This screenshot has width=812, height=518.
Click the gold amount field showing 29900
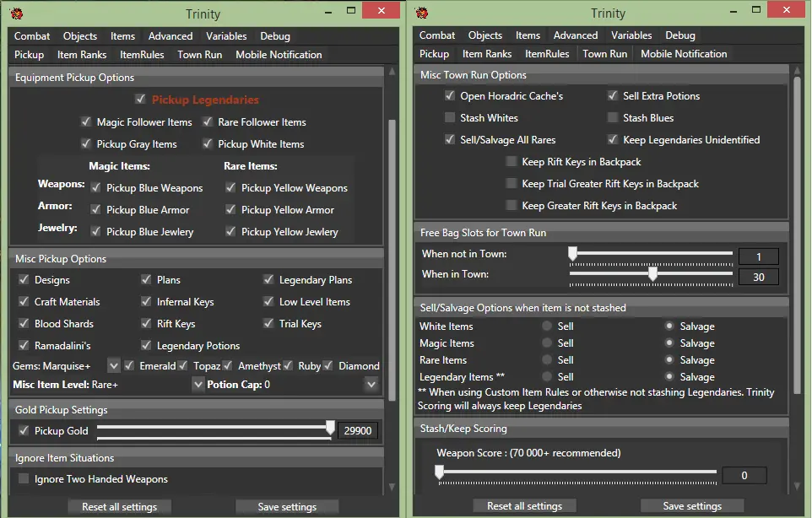tap(358, 430)
